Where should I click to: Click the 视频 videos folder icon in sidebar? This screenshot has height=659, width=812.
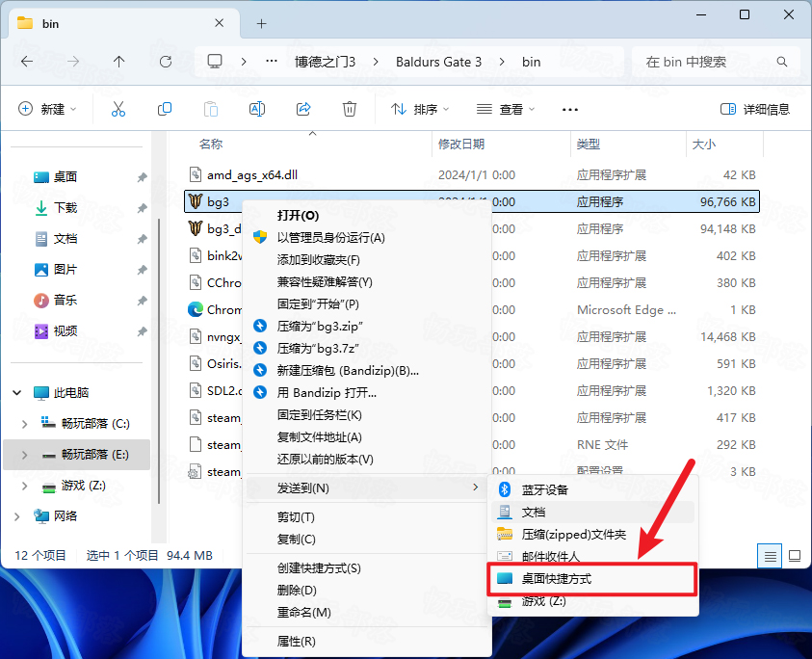40,330
